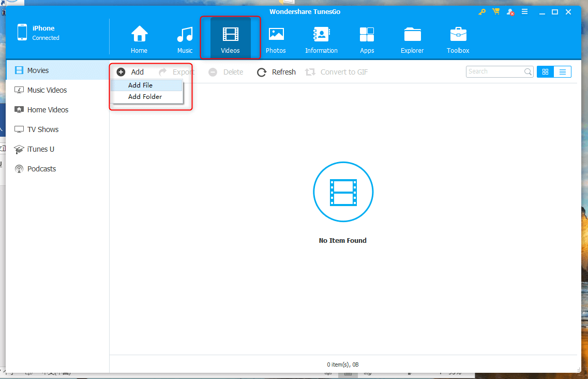
Task: Go to the Music section
Action: tap(185, 35)
